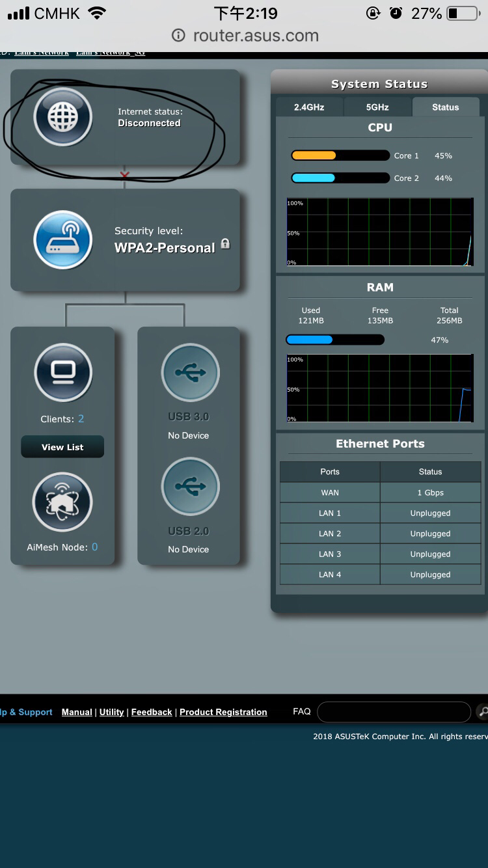
Task: Open the Clients computer icon
Action: tap(63, 373)
